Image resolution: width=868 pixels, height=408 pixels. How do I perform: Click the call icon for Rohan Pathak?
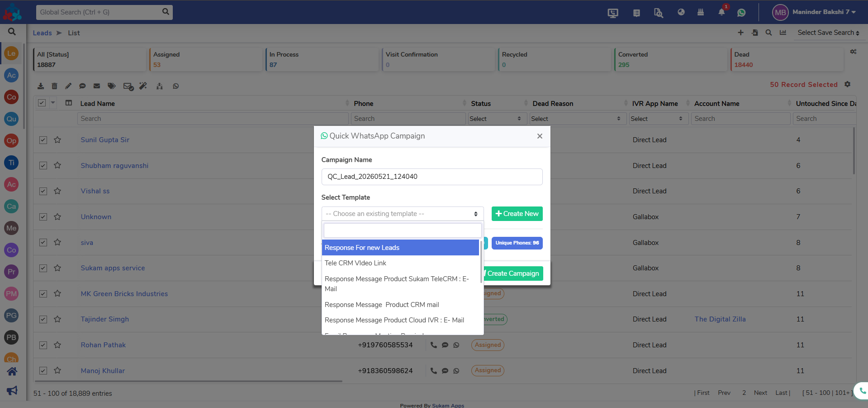434,345
